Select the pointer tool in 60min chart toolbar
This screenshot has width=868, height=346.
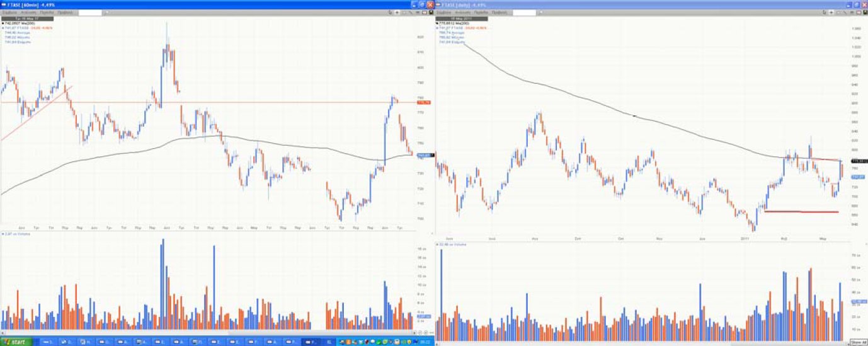(x=389, y=12)
